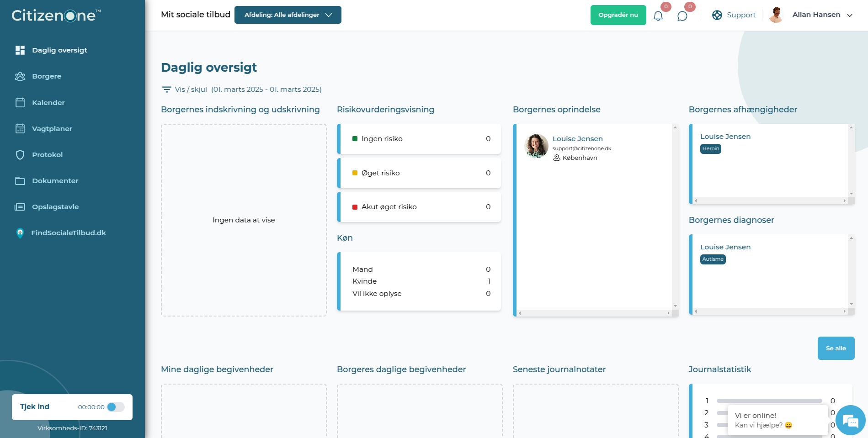Click the Opgradér nu button
This screenshot has width=868, height=438.
[x=618, y=15]
